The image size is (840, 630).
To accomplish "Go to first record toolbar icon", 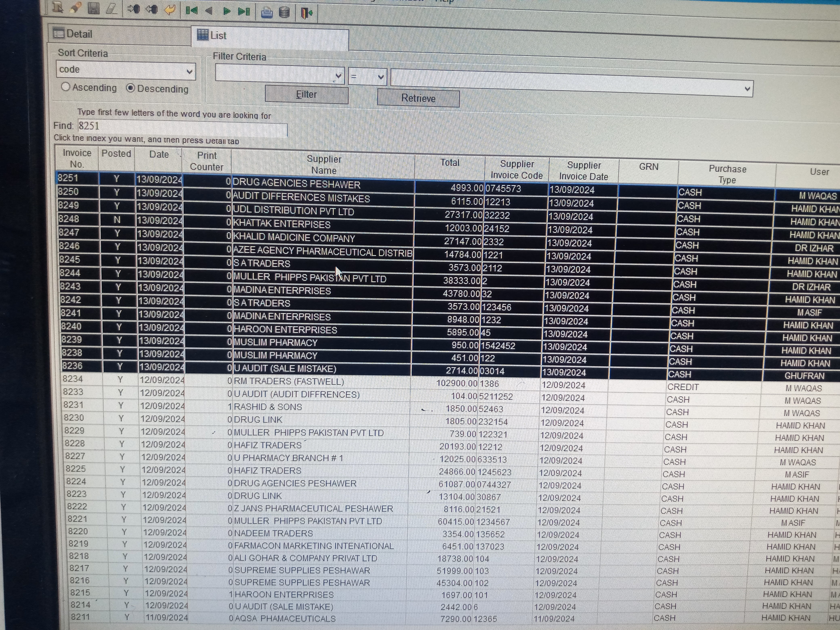I will (191, 11).
